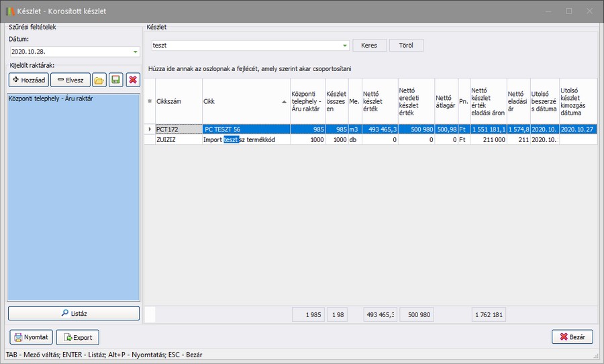Close the window with the Bezár button

[x=572, y=337]
